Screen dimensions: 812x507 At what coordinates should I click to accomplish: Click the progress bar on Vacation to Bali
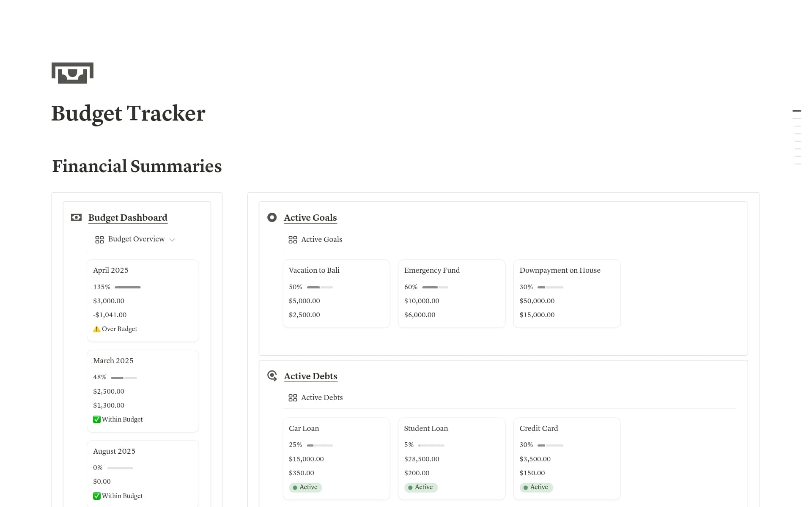(320, 287)
